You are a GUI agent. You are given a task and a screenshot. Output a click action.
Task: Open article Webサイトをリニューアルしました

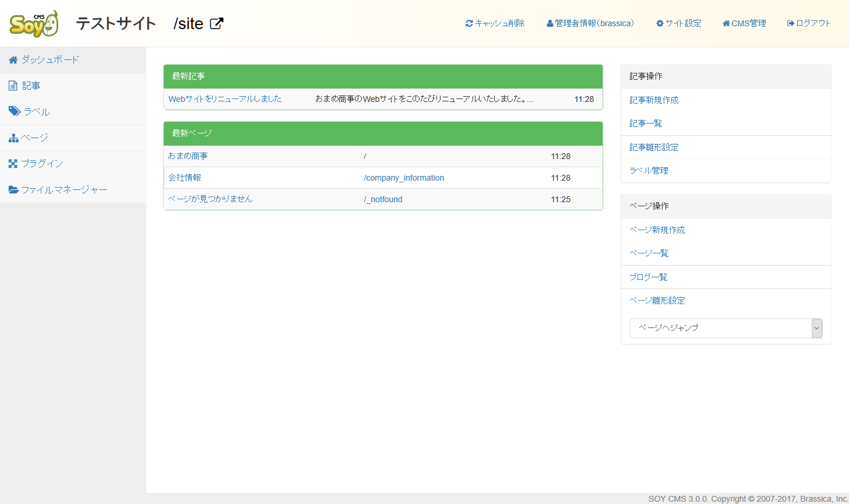(x=225, y=99)
